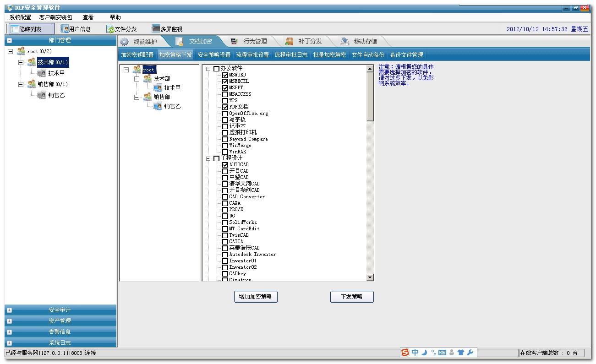Click the 中 language mode icon
The width and height of the screenshot is (596, 364).
click(x=415, y=353)
